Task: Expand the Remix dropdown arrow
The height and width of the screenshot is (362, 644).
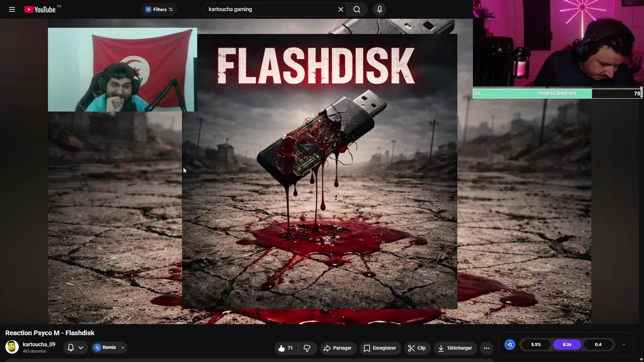Action: coord(122,347)
